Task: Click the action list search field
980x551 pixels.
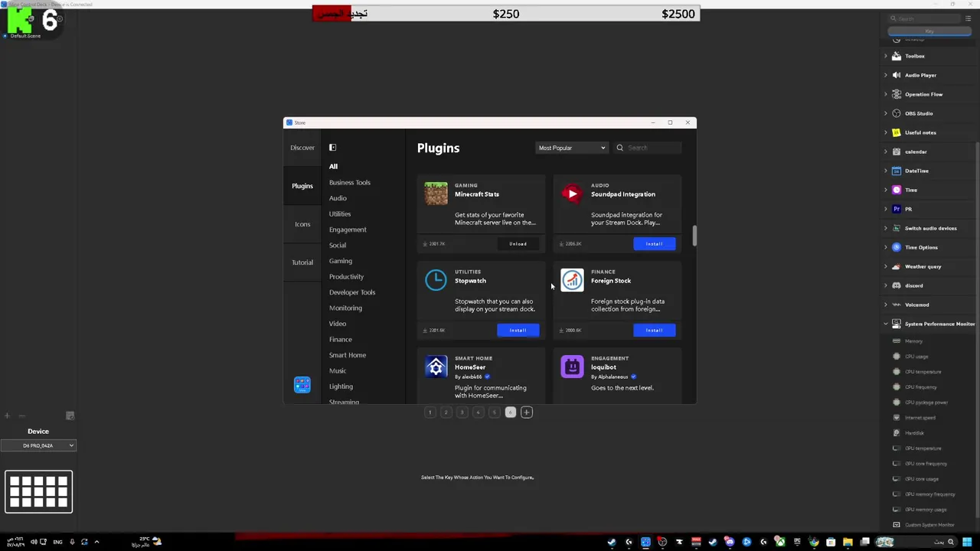Action: 924,18
